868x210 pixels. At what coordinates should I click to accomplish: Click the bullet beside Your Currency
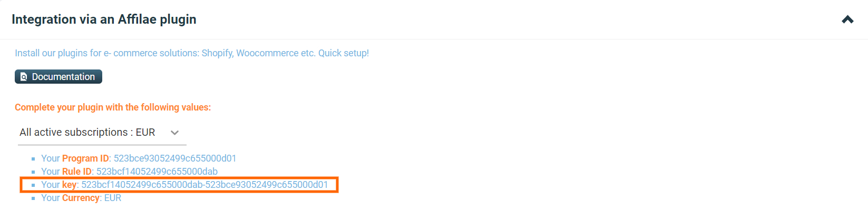click(x=33, y=198)
